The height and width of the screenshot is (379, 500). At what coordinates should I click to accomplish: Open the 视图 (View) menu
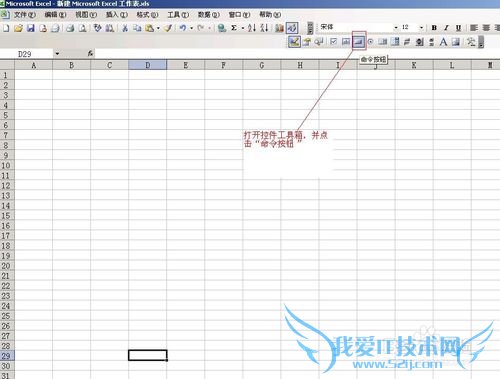pyautogui.click(x=86, y=15)
